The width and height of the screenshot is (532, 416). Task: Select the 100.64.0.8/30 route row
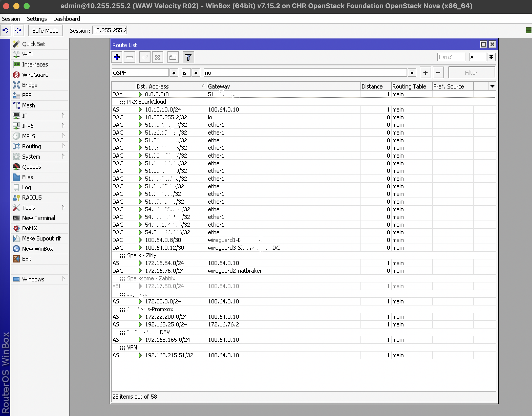[x=303, y=240]
